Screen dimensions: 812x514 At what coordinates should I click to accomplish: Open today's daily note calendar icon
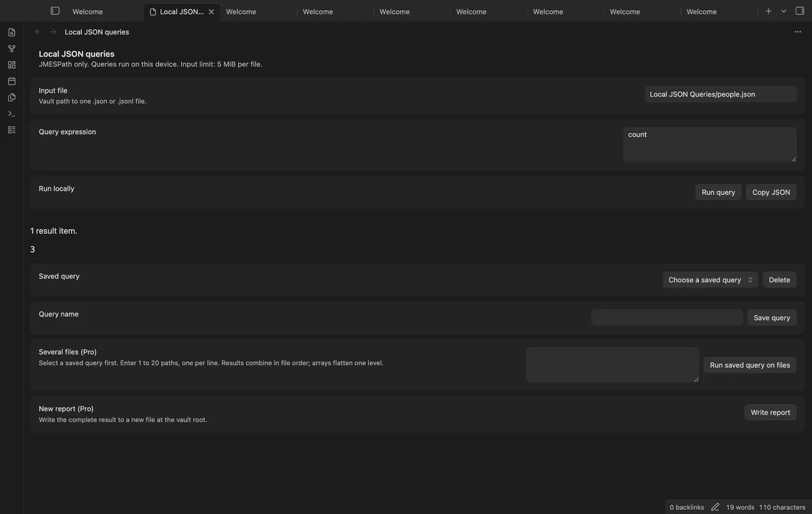(12, 81)
